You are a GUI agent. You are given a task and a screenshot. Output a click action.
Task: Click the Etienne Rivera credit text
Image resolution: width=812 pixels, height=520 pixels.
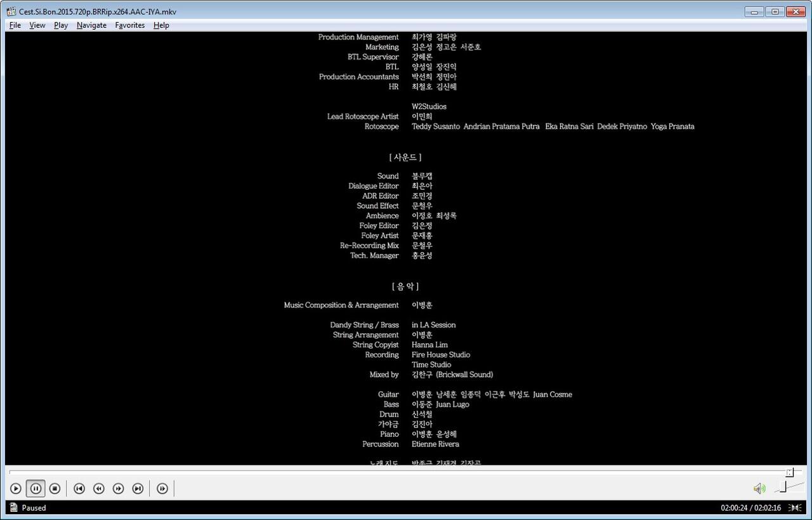point(435,444)
